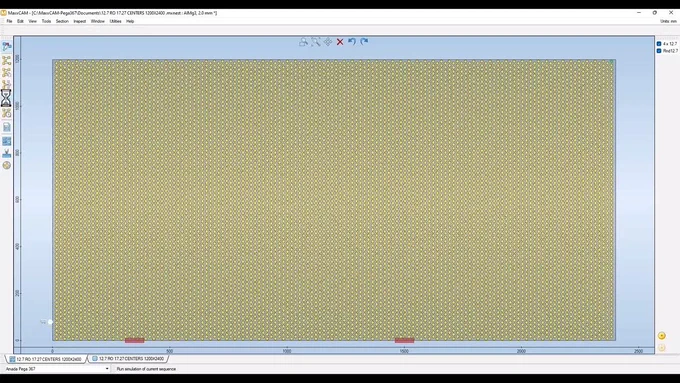Viewport: 680px width, 383px height.
Task: Click the sidebar icon directly below the hourglass
Action: [x=7, y=113]
